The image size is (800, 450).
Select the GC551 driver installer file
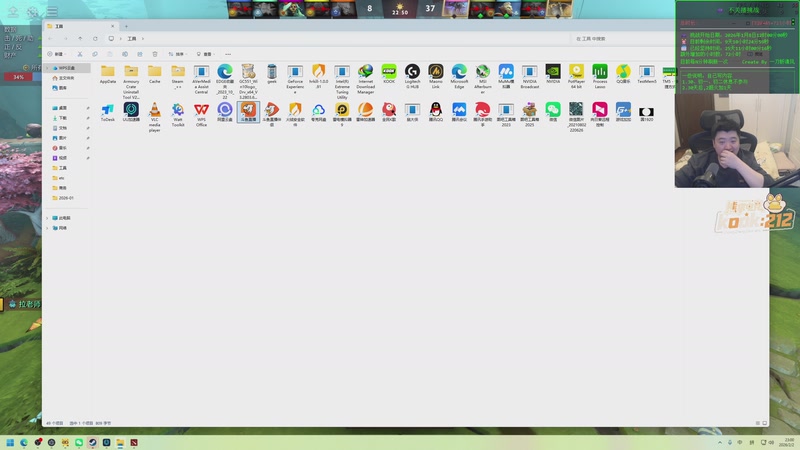tap(248, 81)
